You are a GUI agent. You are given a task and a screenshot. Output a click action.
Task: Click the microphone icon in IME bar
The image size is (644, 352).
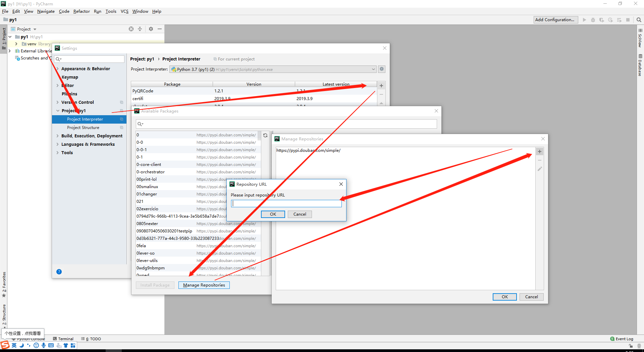point(44,345)
